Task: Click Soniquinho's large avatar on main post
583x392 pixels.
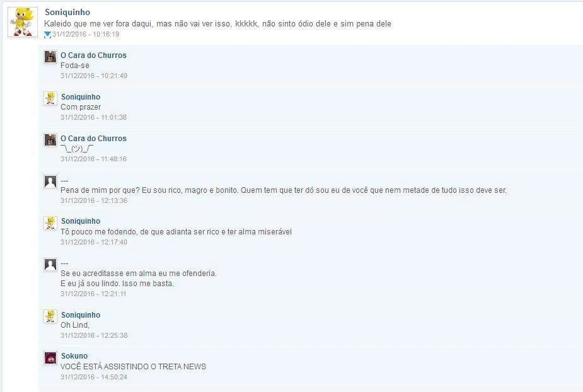Action: point(23,22)
